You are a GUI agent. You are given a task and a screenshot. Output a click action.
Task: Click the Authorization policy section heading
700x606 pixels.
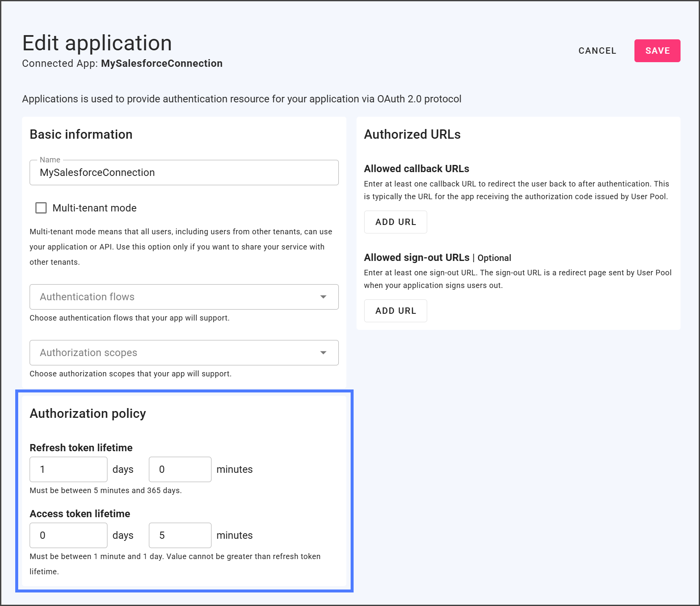click(x=88, y=413)
